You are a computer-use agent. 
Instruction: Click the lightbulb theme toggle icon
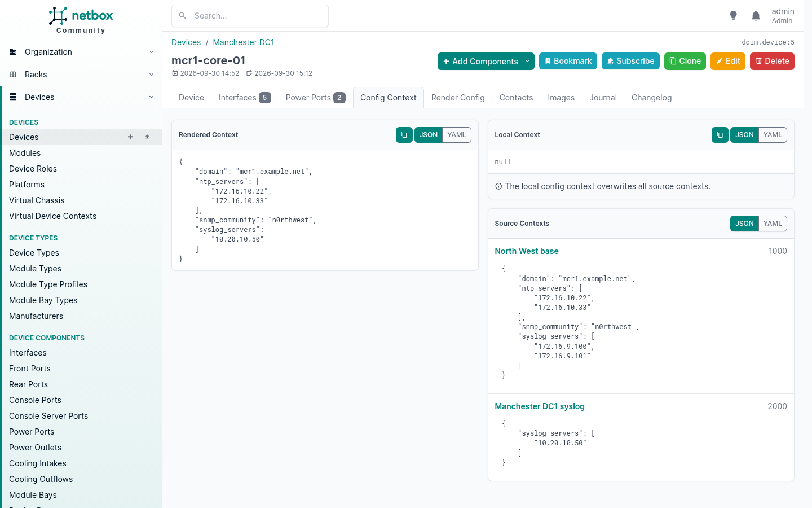point(733,16)
